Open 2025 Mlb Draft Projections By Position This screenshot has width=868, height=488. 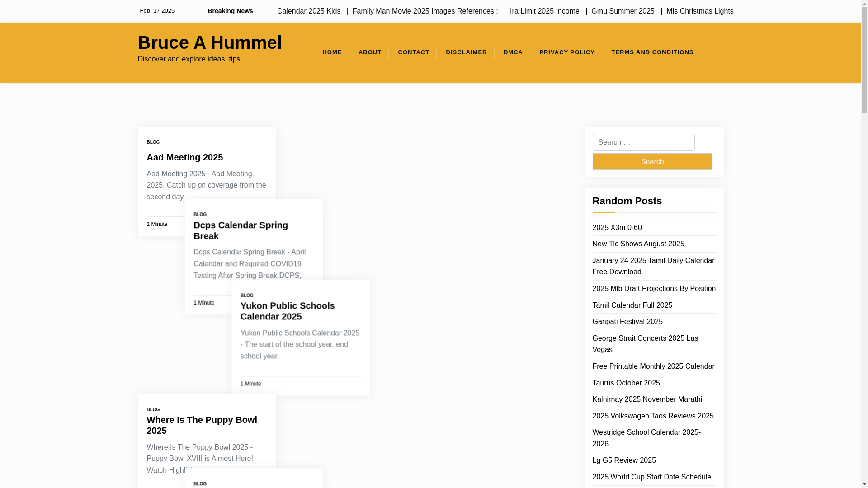click(654, 289)
